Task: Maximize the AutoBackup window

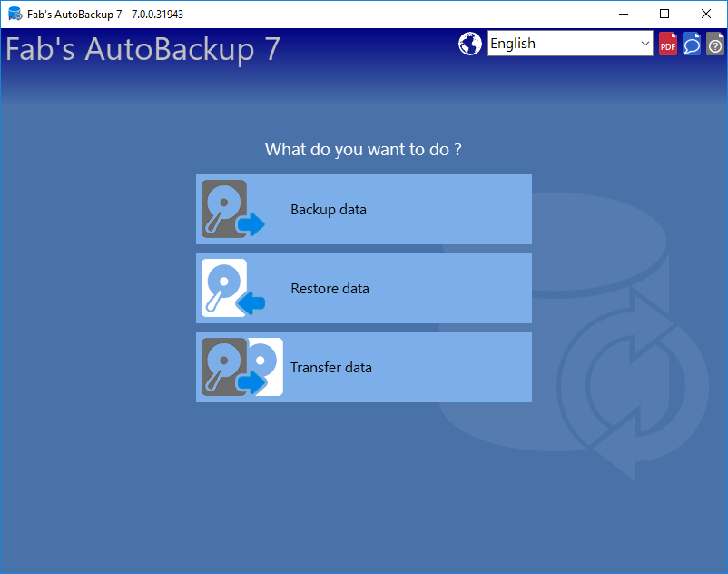Action: [664, 14]
